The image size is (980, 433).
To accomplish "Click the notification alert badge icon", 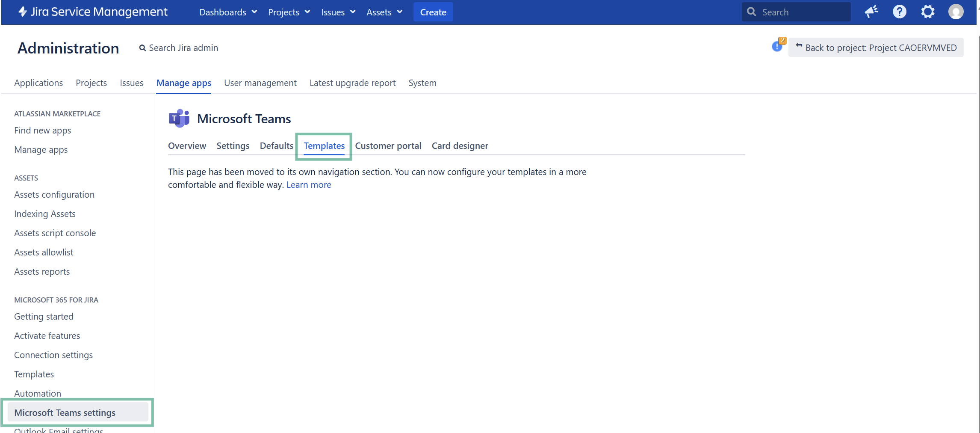I will (778, 46).
